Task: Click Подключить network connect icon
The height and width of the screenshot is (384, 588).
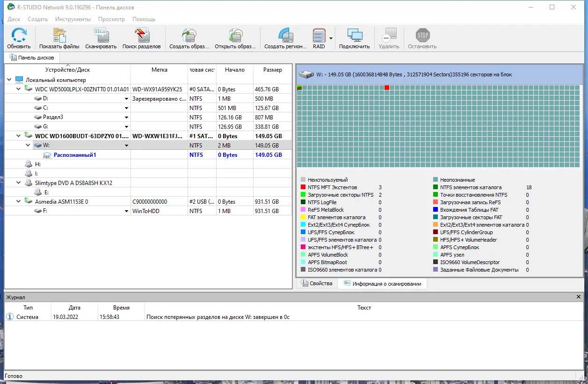Action: tap(355, 36)
